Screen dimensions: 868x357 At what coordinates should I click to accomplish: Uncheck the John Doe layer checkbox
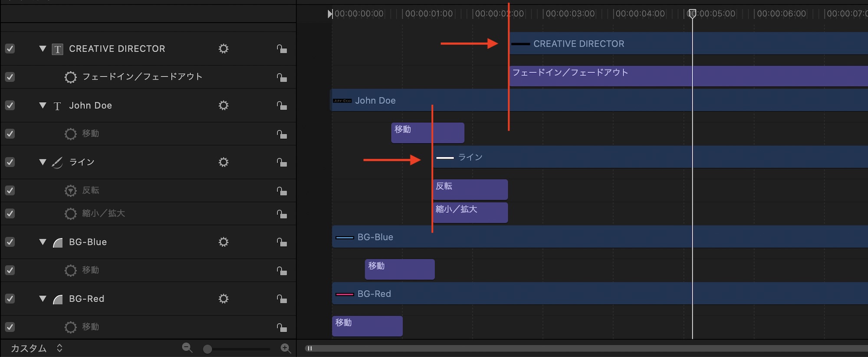[x=10, y=106]
